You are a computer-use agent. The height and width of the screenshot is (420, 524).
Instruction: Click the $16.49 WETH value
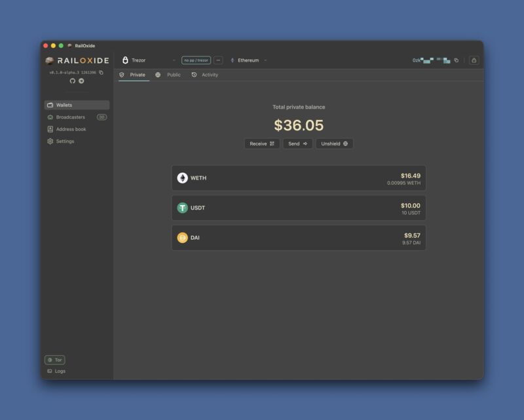point(411,176)
